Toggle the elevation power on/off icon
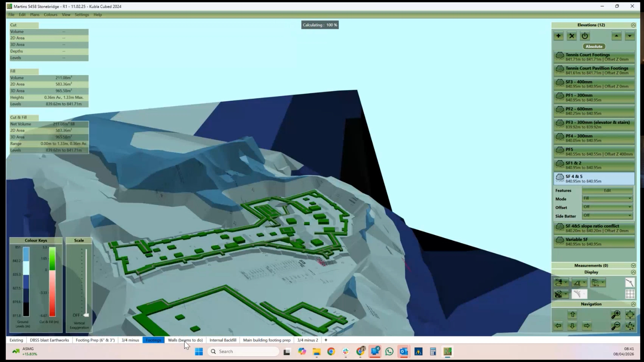 [585, 36]
